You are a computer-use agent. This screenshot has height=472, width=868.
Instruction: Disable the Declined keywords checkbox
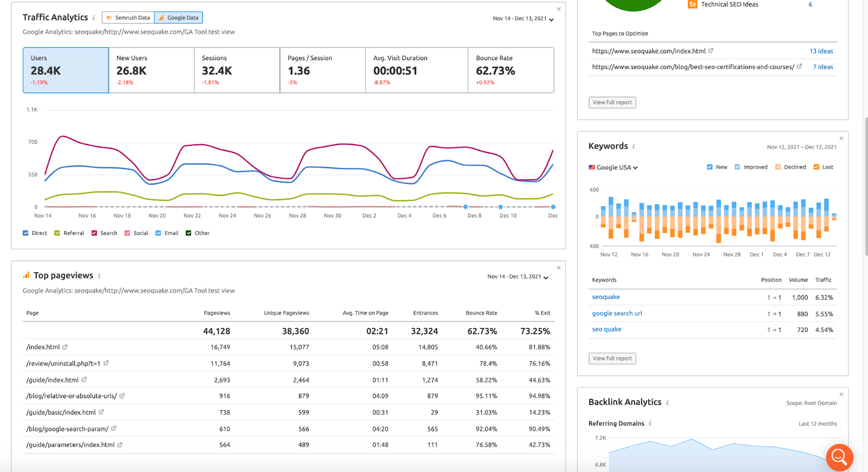(x=778, y=167)
